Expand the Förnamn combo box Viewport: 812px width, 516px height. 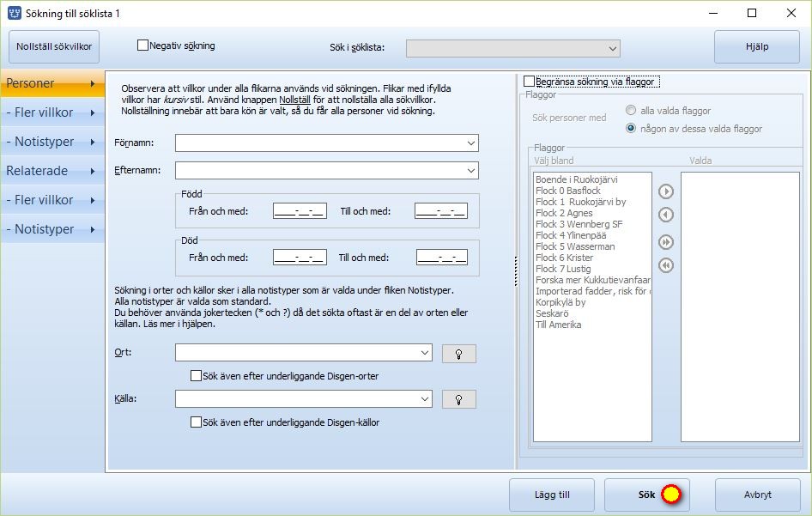(x=470, y=143)
